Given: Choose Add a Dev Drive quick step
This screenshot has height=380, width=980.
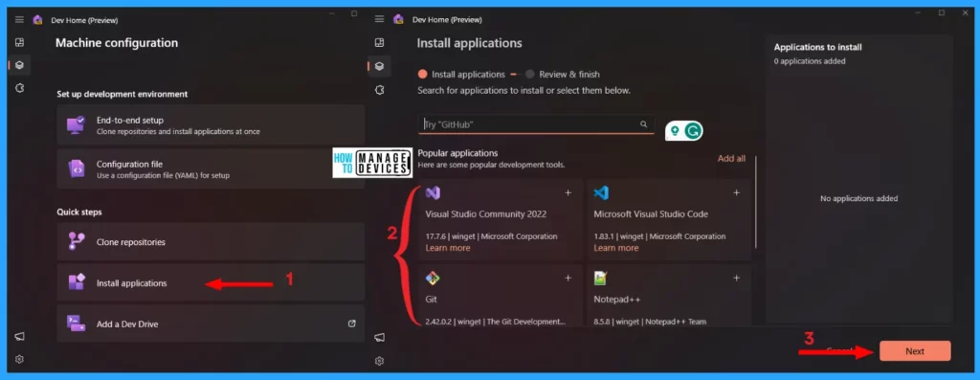Looking at the screenshot, I should pos(211,324).
